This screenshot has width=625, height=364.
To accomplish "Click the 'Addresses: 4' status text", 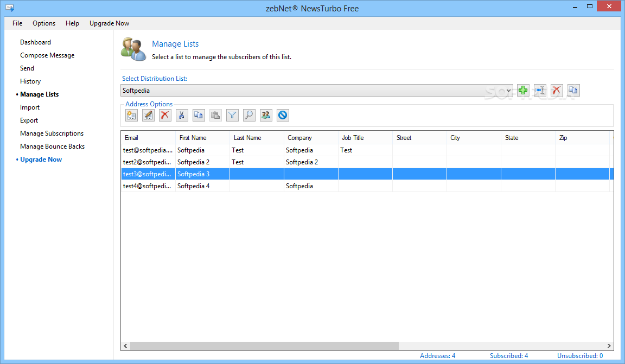I will tap(437, 356).
